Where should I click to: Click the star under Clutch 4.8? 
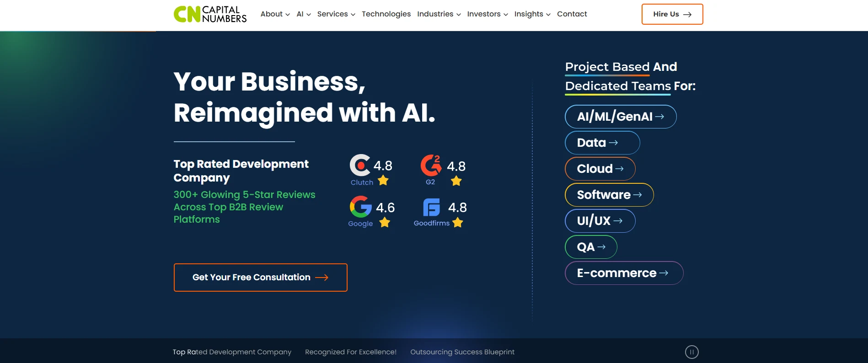[383, 181]
